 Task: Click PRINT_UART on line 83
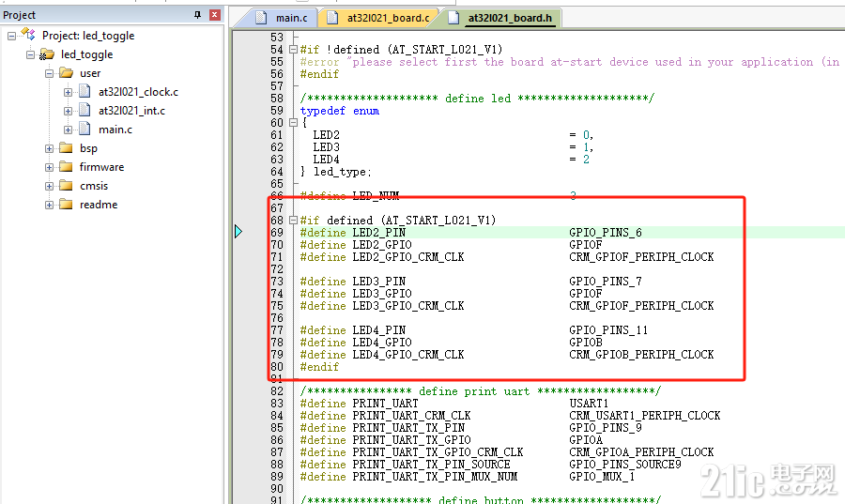[385, 404]
